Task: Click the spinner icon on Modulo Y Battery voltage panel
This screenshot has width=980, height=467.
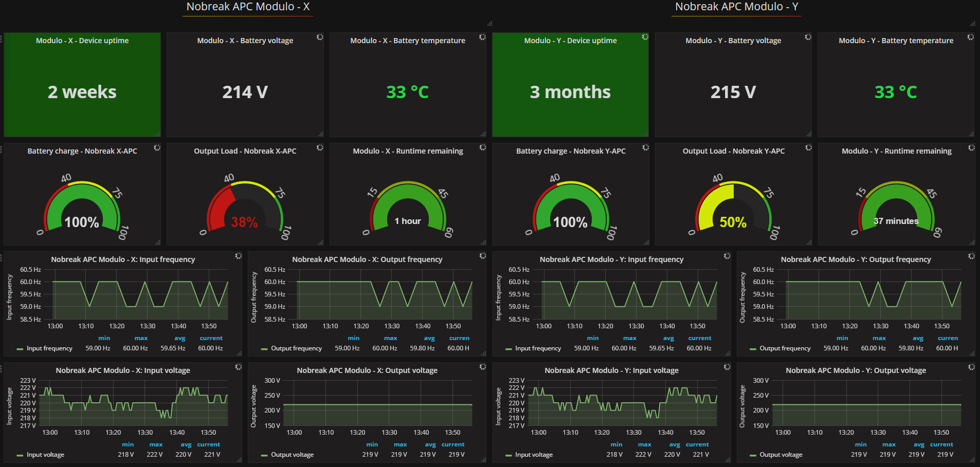Action: (808, 37)
